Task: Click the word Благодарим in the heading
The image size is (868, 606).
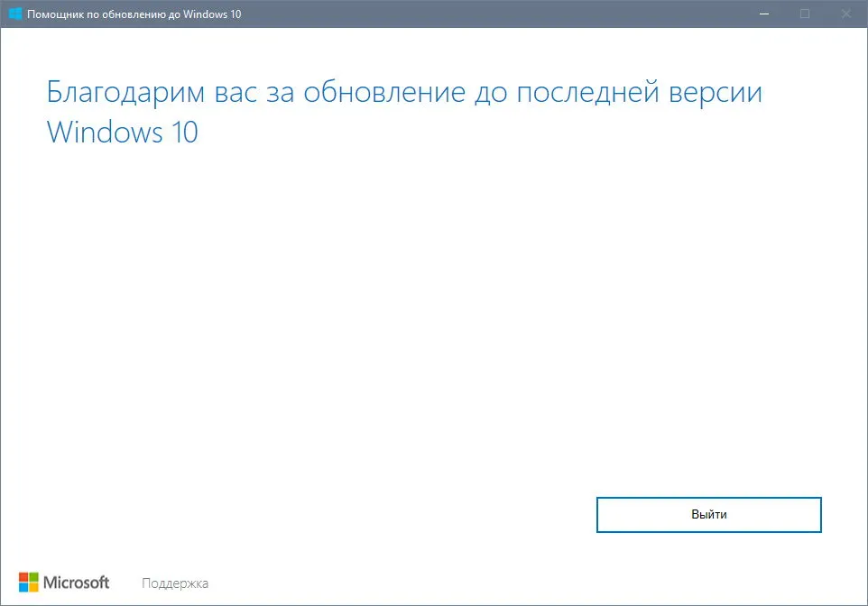Action: (125, 93)
